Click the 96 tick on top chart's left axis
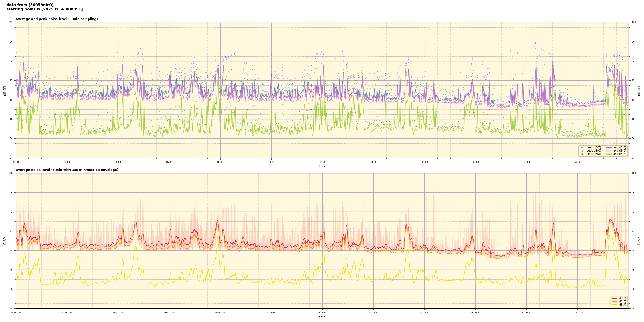Image resolution: width=644 pixels, height=322 pixels. click(x=11, y=42)
